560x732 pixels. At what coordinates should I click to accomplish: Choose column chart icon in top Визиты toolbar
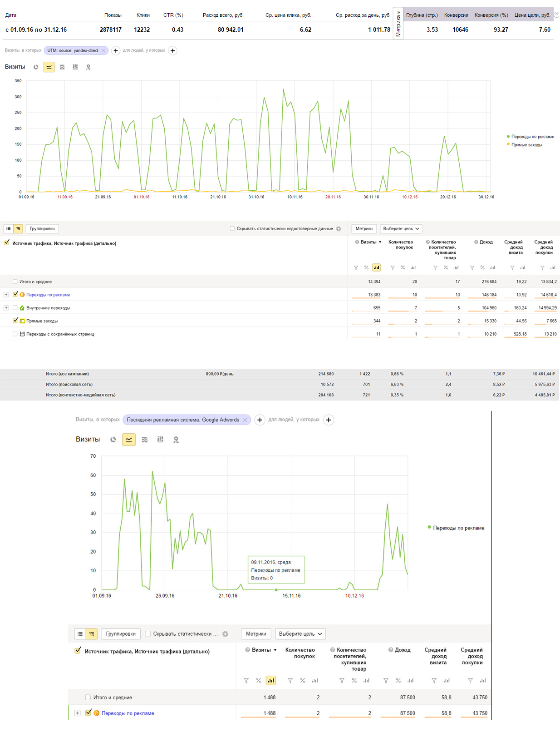pyautogui.click(x=75, y=67)
